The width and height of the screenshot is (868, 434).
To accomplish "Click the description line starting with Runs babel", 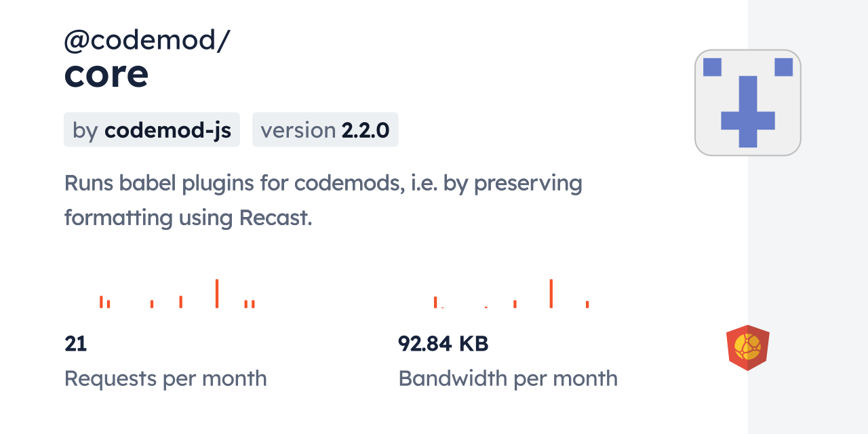I will (x=323, y=183).
